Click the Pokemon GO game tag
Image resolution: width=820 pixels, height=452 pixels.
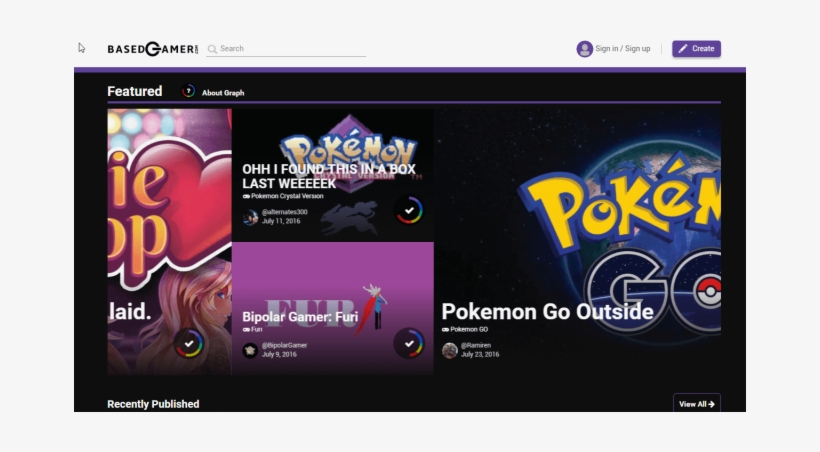click(x=464, y=330)
